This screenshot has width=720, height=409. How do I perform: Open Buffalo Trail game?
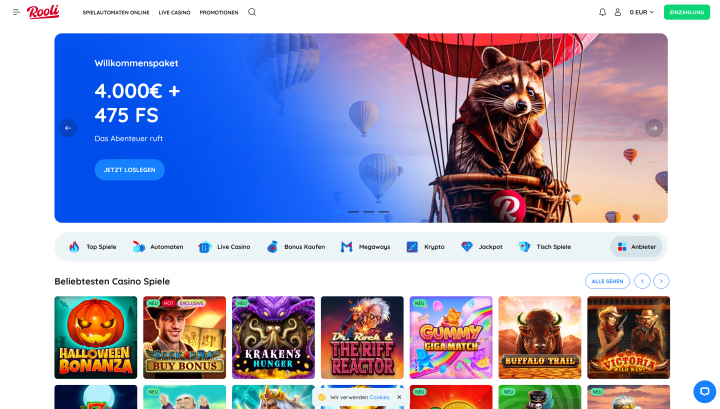pos(540,337)
